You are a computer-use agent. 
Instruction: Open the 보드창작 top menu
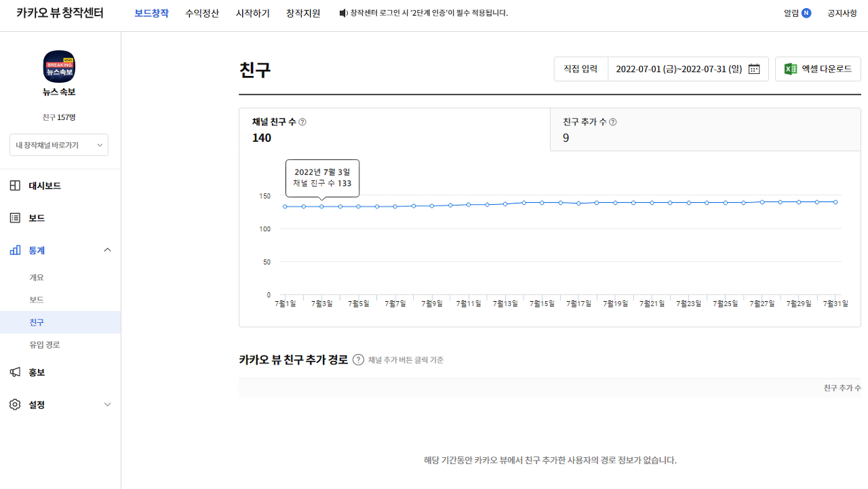tap(151, 13)
